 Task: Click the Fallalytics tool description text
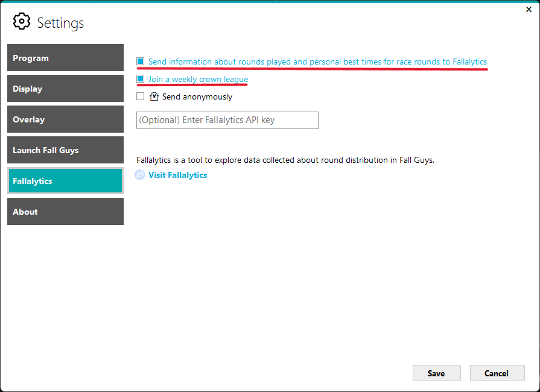tap(285, 160)
